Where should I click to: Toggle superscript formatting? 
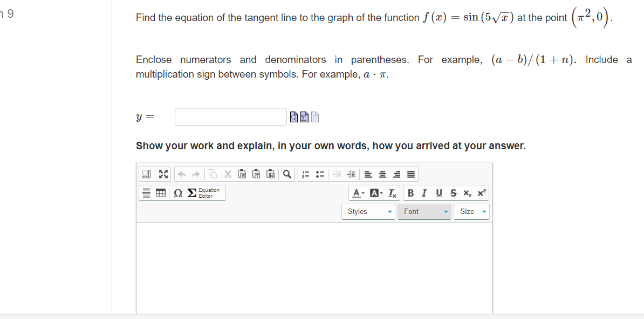[481, 192]
